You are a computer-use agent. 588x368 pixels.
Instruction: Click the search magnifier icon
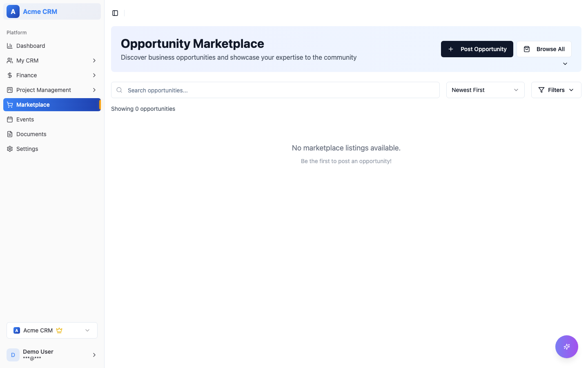coord(119,90)
